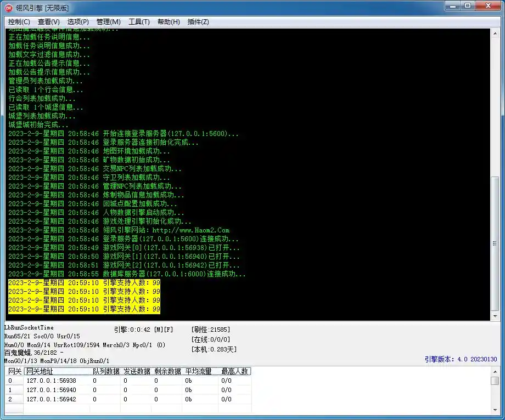The height and width of the screenshot is (420, 505).
Task: Click gateway table scrollbar up arrow
Action: click(495, 371)
